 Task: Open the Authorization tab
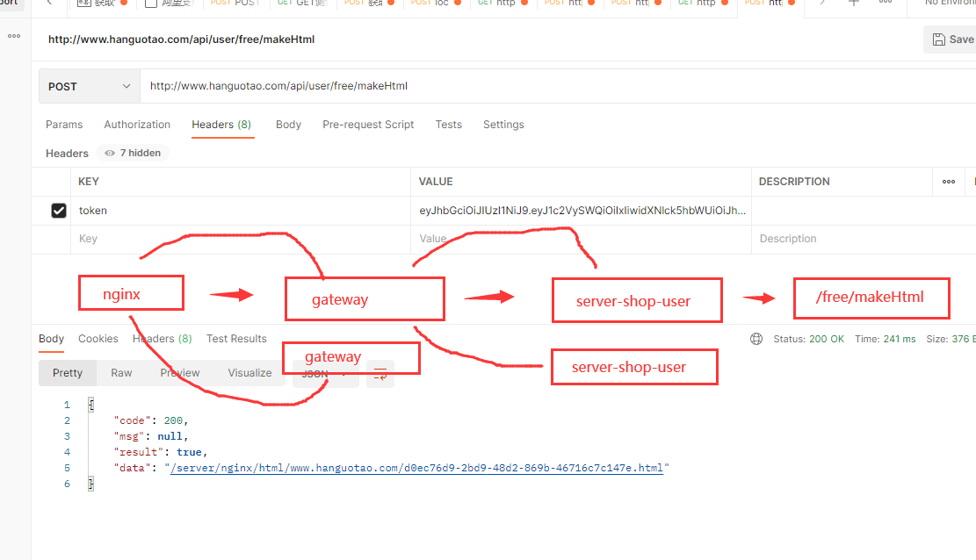137,125
